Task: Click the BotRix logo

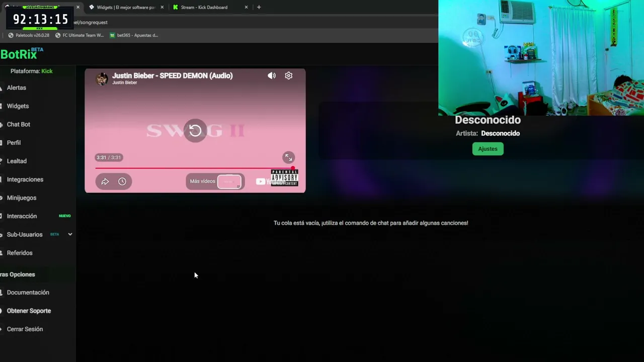Action: click(22, 54)
